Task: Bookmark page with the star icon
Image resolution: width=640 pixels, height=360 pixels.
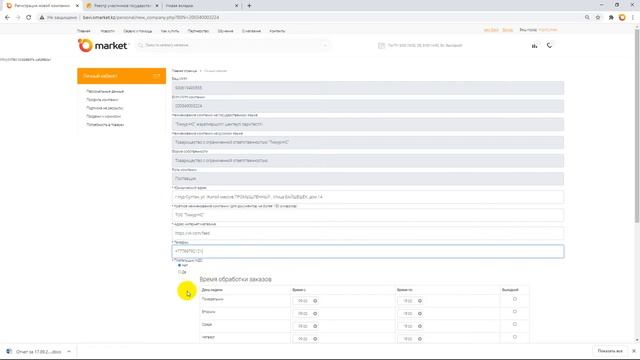Action: [x=598, y=18]
